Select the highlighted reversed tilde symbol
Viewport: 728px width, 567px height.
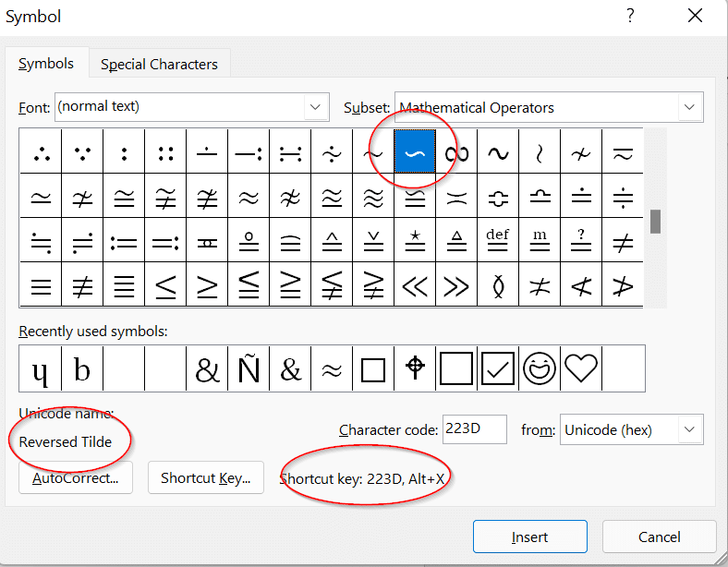point(416,152)
